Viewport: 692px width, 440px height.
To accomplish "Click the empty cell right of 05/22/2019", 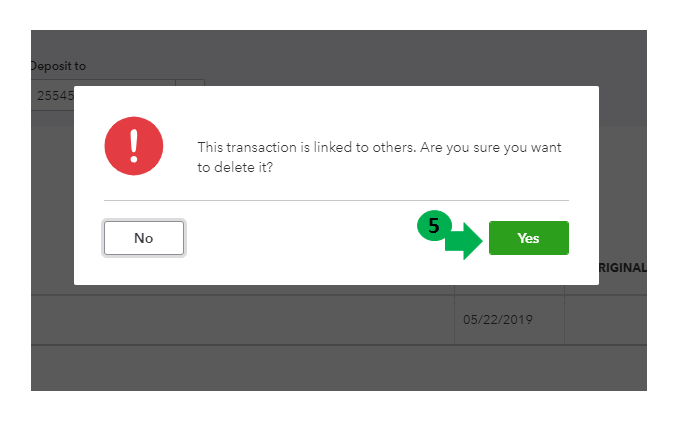I will coord(605,320).
